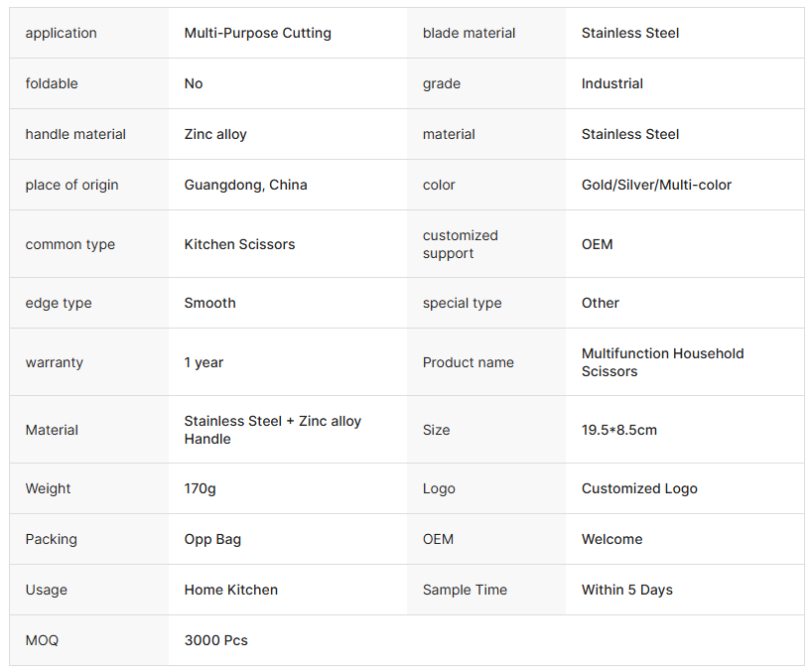Screen dimensions: 812x670
Task: Click the '3000 Pcs' MOQ value
Action: point(215,640)
